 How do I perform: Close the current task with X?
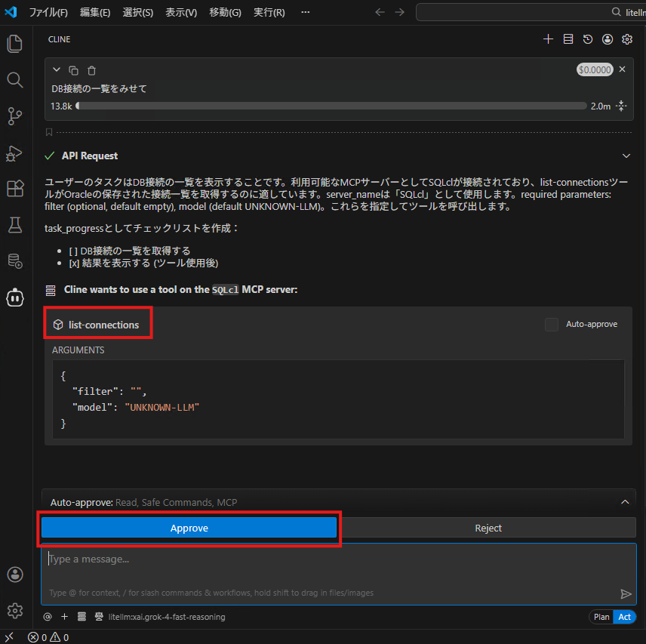click(622, 69)
